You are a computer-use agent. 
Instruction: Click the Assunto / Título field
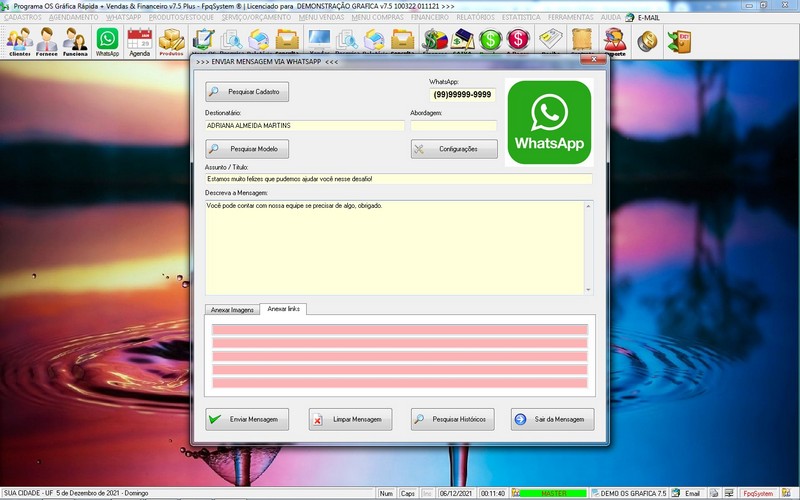398,179
